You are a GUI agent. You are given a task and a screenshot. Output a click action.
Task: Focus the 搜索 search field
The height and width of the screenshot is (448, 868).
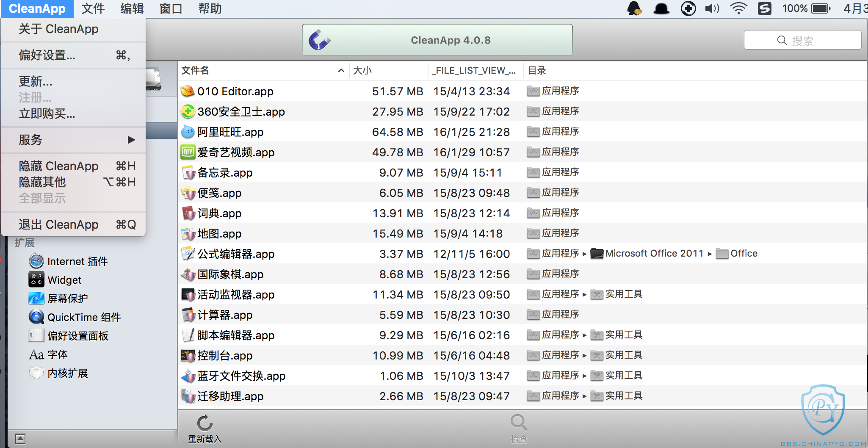click(802, 40)
